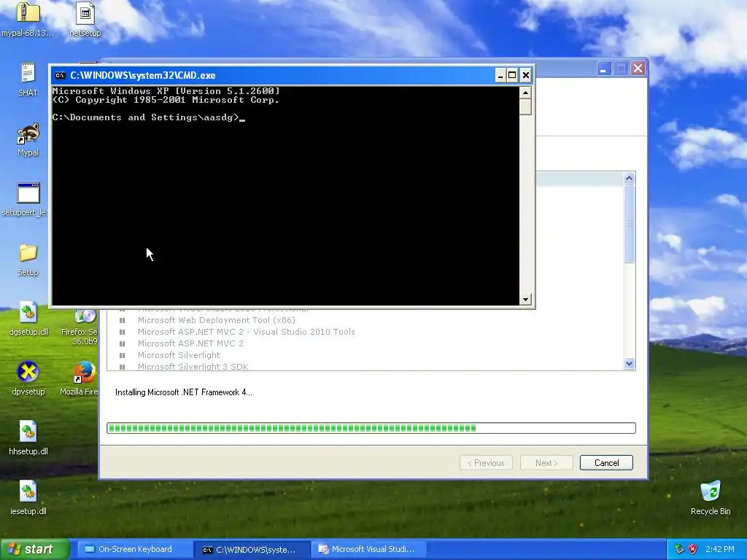Close the CMD window
The image size is (747, 560).
point(525,75)
